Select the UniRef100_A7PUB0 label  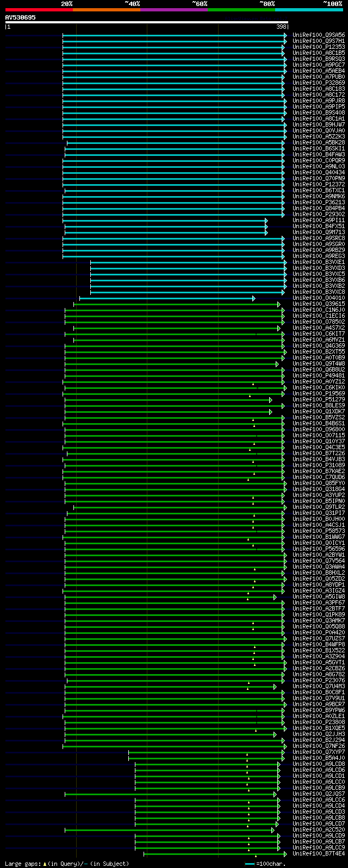319,77
